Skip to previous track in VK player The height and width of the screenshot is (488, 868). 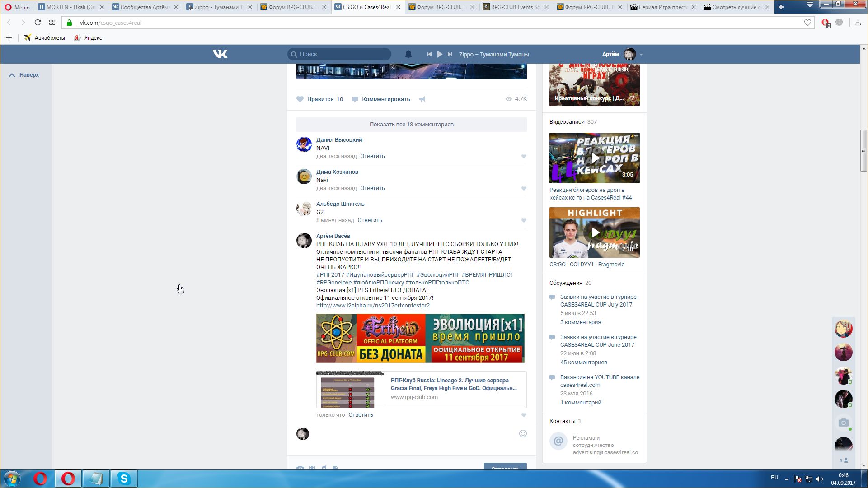click(x=429, y=54)
